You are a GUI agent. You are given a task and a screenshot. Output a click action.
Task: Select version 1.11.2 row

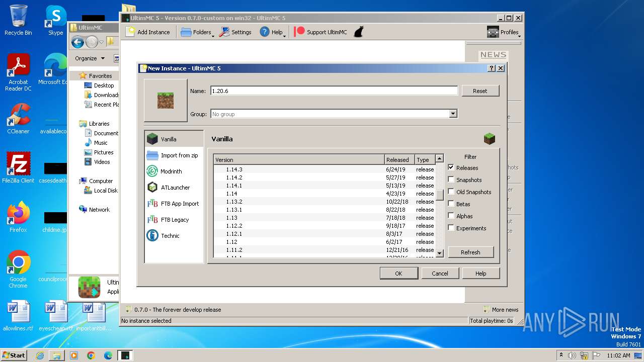click(x=325, y=250)
